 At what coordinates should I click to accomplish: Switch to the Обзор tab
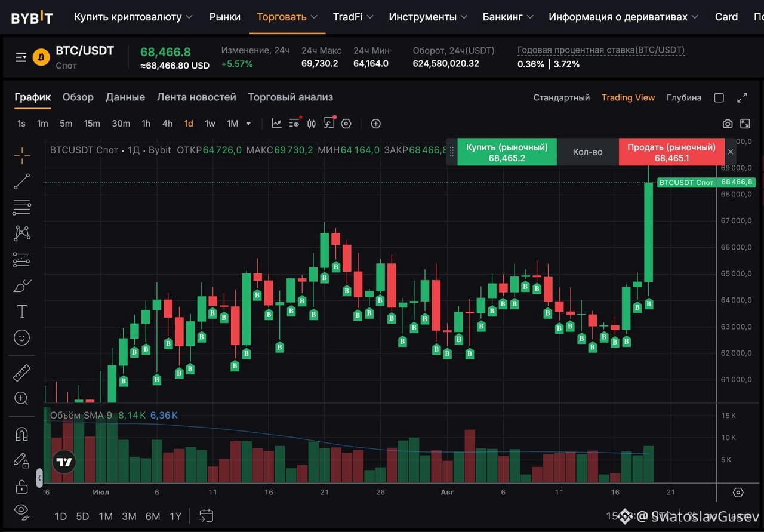click(x=78, y=97)
